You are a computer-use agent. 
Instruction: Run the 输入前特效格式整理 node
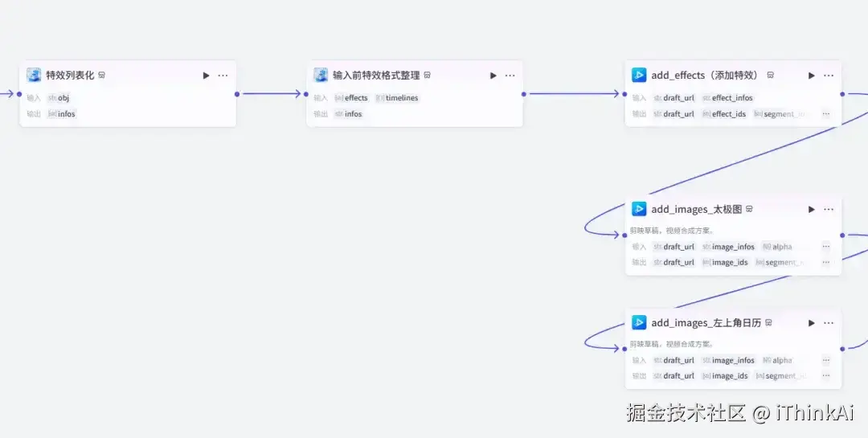pyautogui.click(x=493, y=76)
